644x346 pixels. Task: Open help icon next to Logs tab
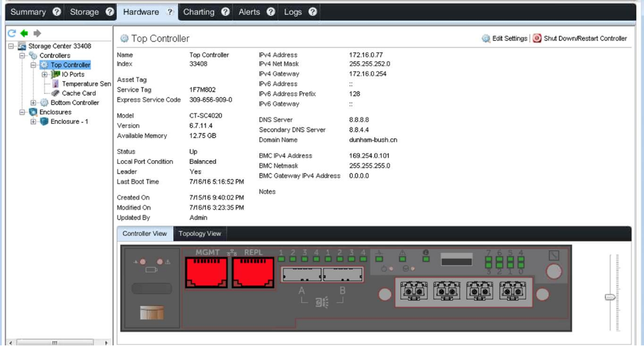tap(313, 12)
